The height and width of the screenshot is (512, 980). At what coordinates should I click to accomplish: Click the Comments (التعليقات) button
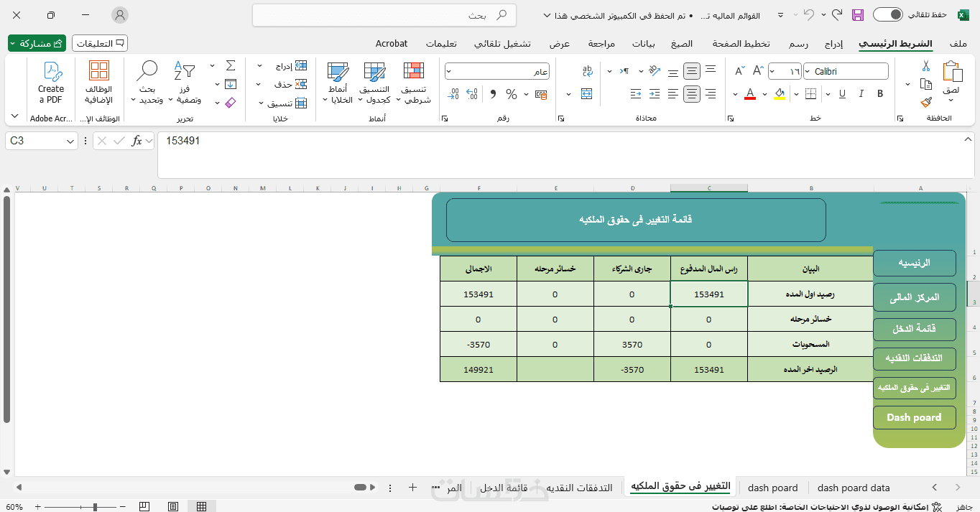coord(100,43)
